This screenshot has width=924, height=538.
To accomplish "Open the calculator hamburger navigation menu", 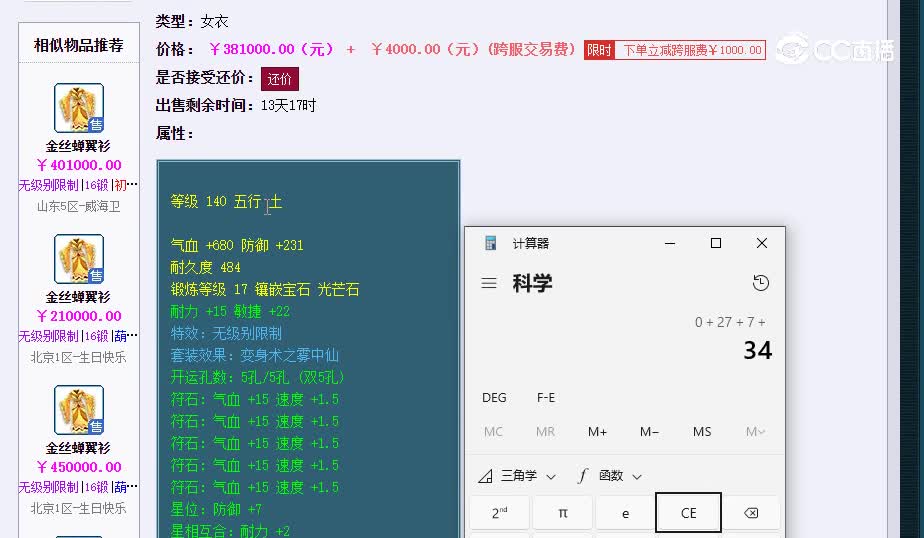I will point(489,283).
